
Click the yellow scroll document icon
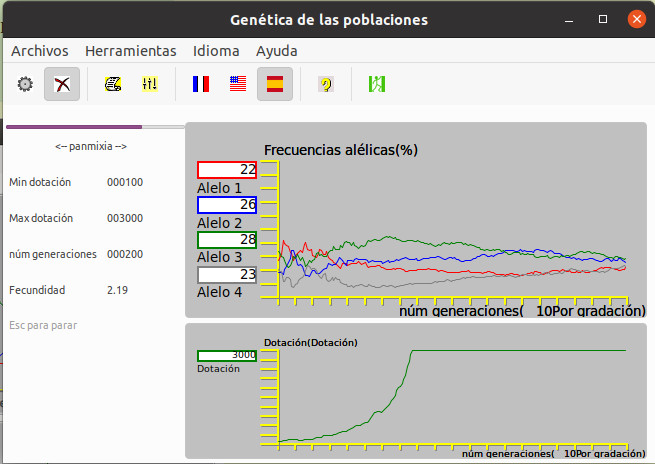point(114,85)
